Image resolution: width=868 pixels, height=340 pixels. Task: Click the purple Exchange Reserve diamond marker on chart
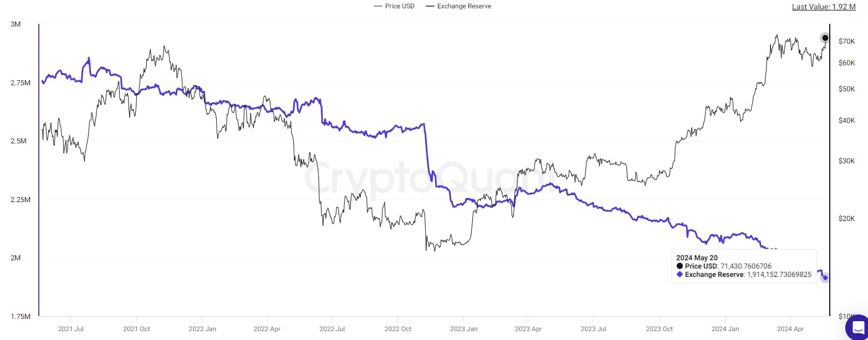click(825, 278)
